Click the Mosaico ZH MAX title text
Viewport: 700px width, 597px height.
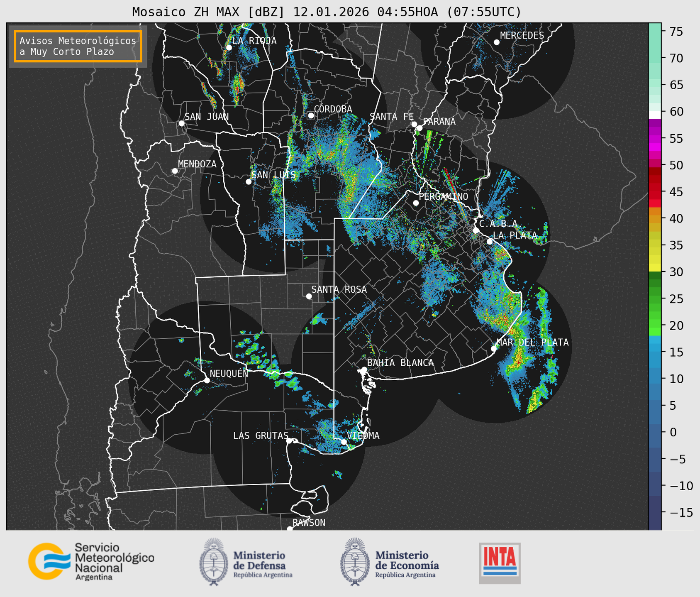[327, 12]
